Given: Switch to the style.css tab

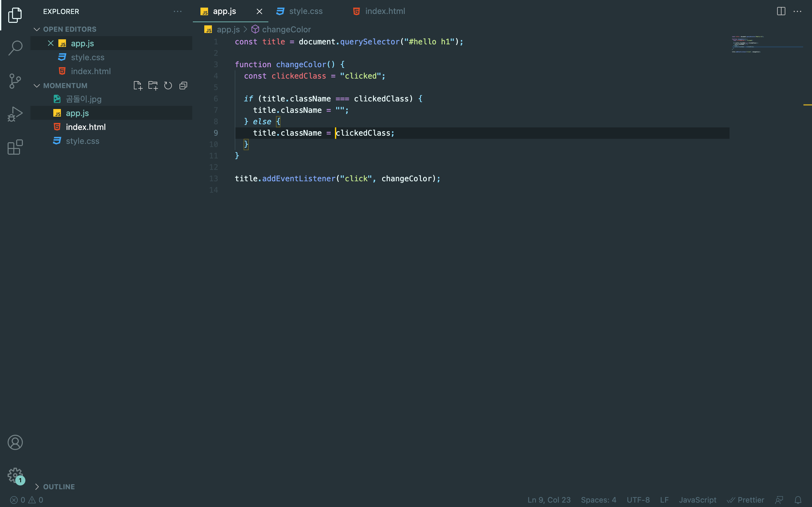Looking at the screenshot, I should point(305,11).
